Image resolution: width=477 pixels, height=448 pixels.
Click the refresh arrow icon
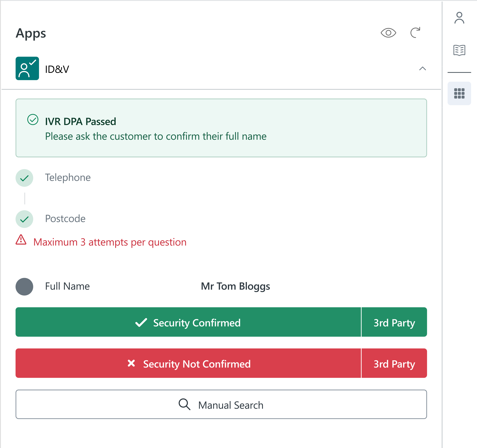pyautogui.click(x=415, y=33)
